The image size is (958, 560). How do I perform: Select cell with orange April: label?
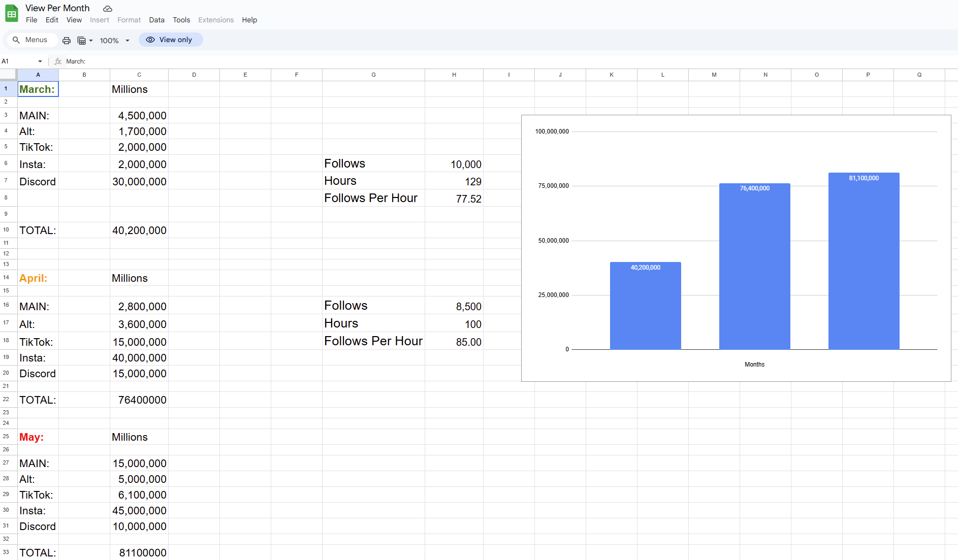point(38,278)
